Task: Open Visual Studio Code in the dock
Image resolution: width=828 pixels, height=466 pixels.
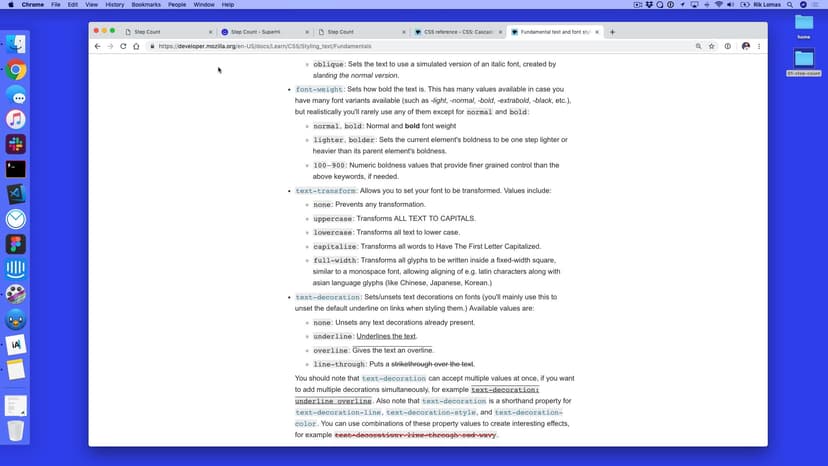Action: click(16, 195)
